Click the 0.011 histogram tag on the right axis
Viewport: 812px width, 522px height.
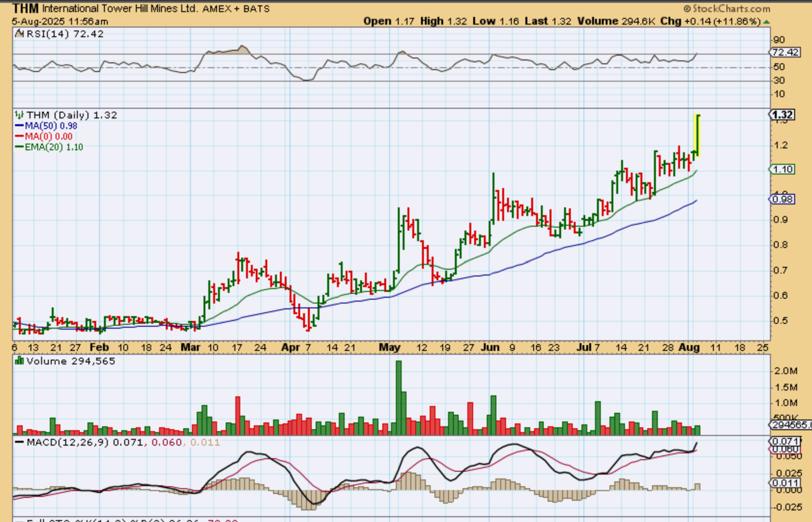point(784,483)
